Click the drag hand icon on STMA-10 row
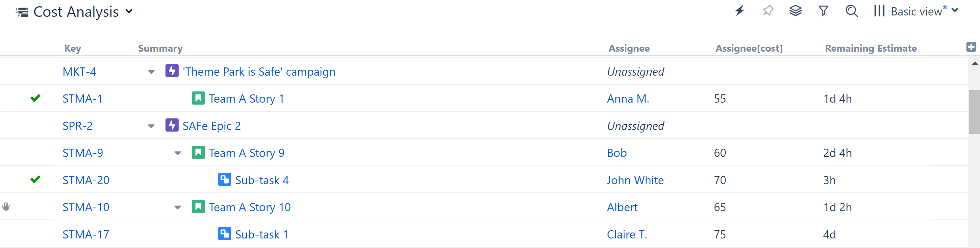The height and width of the screenshot is (248, 980). click(6, 207)
